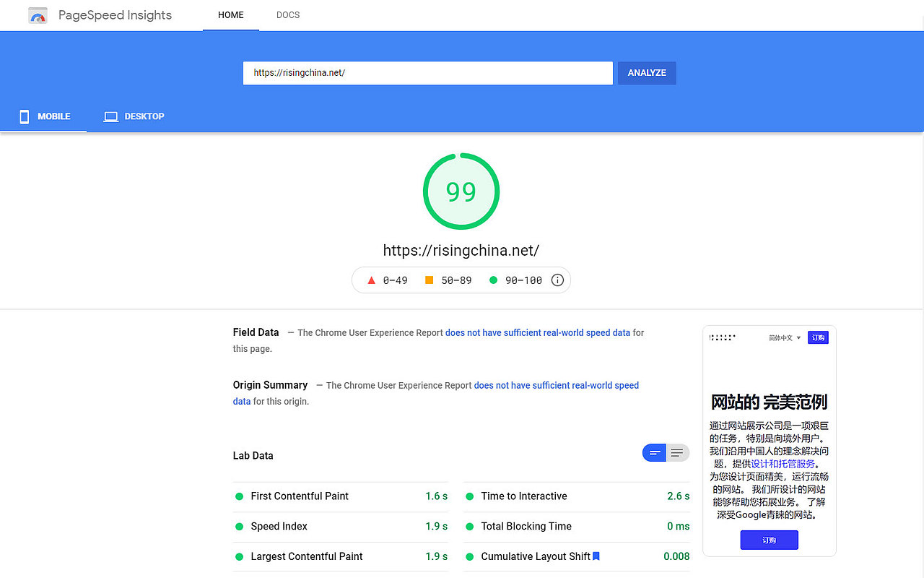The height and width of the screenshot is (578, 924).
Task: Click Total Blocking Time metric label
Action: 526,527
